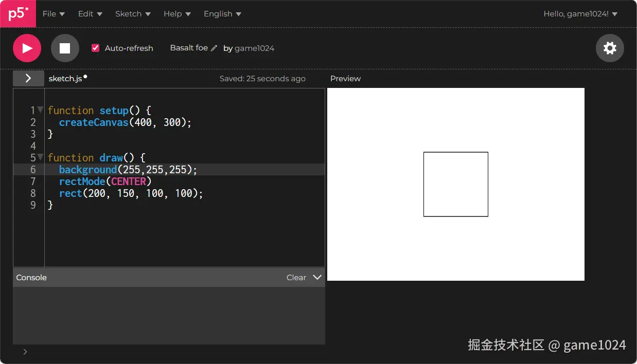Stop the sketch with the stop button
The height and width of the screenshot is (364, 637).
65,48
